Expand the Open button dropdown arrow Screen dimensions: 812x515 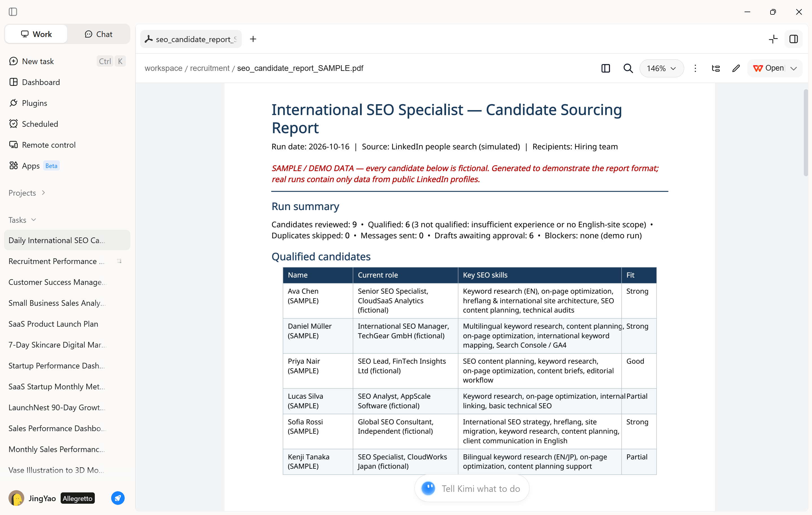[x=793, y=68]
